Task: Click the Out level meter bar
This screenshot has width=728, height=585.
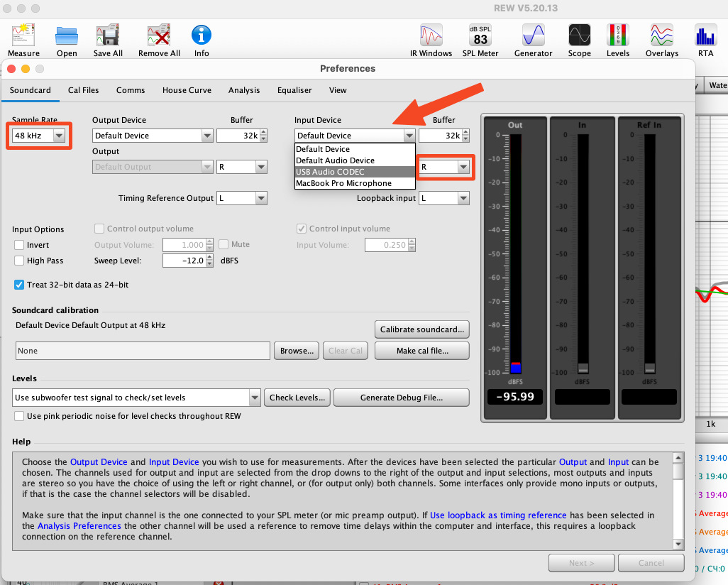Action: click(515, 253)
